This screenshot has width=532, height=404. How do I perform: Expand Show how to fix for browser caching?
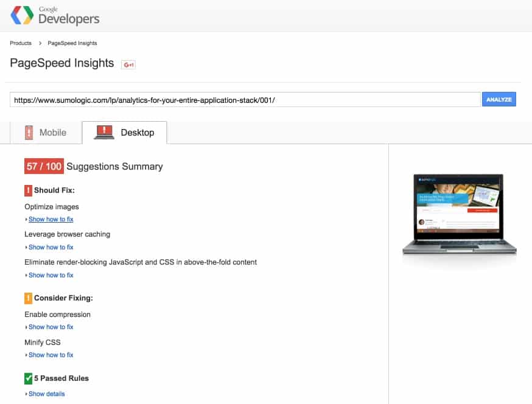(51, 247)
